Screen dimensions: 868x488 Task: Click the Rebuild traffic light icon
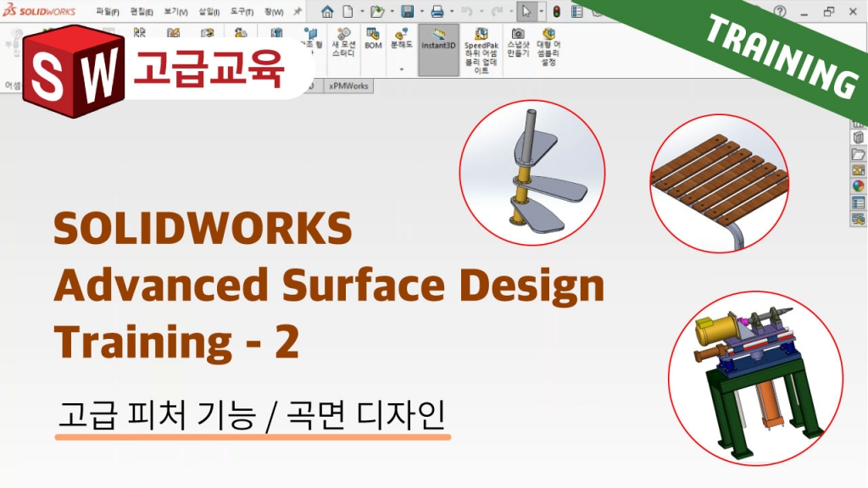[x=556, y=11]
